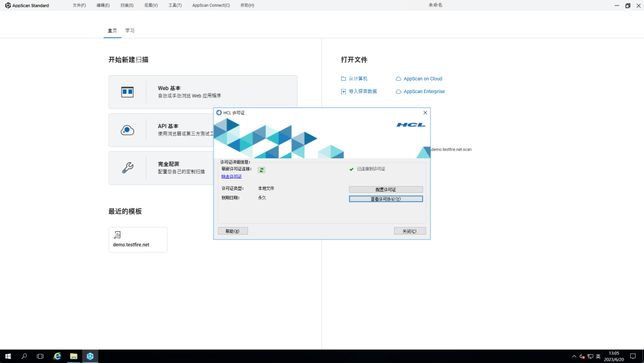Click the 完全配置 wrench icon
Screen dimensions: 644x363
coord(128,168)
